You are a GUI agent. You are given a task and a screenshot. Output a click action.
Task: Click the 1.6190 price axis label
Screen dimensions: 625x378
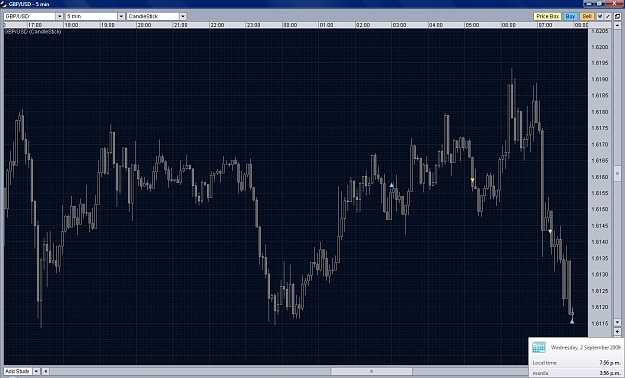(x=600, y=79)
